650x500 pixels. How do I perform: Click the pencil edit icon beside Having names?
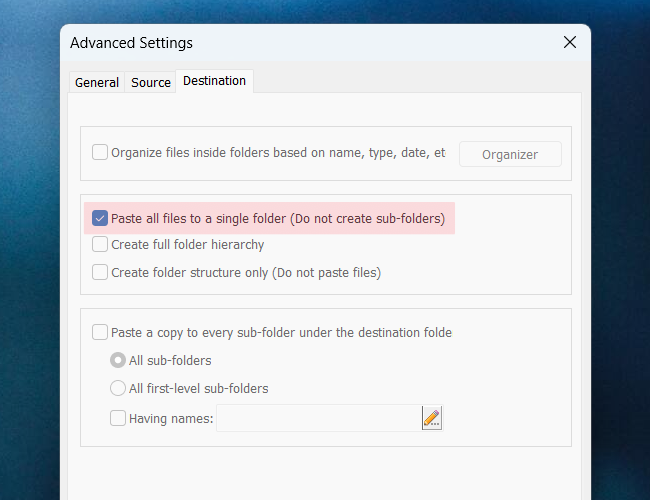click(x=431, y=418)
